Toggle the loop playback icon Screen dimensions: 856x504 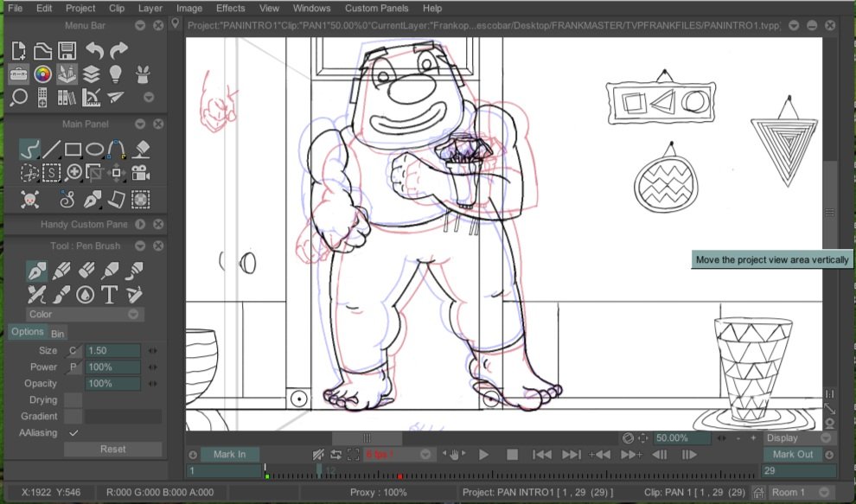335,455
